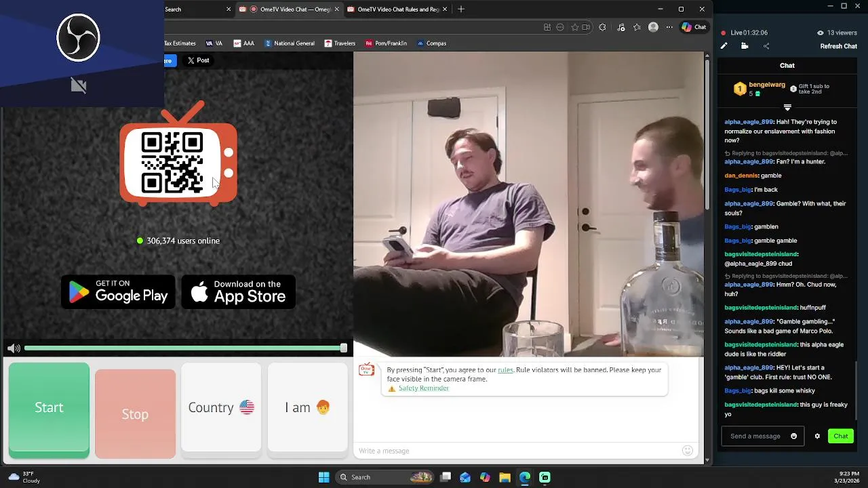Open File Explorer from the taskbar
The image size is (868, 488).
click(x=505, y=477)
